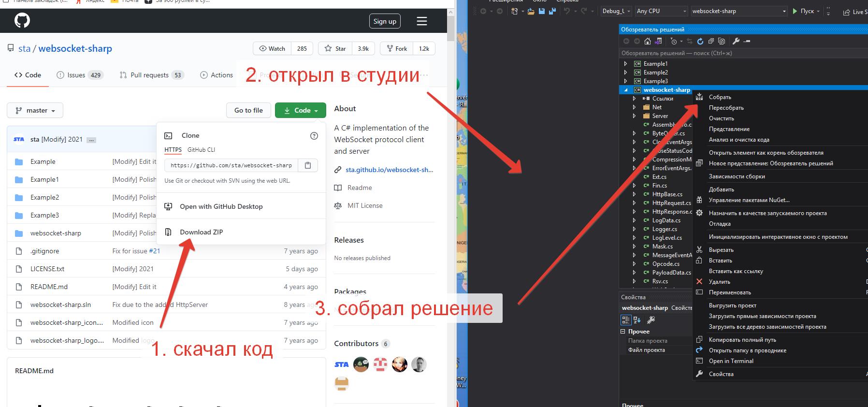Expand the Example3 project node
This screenshot has height=407, width=868.
(625, 81)
